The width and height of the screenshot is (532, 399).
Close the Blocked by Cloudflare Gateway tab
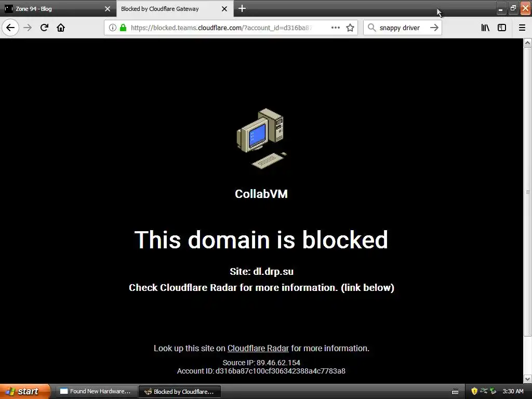point(224,9)
